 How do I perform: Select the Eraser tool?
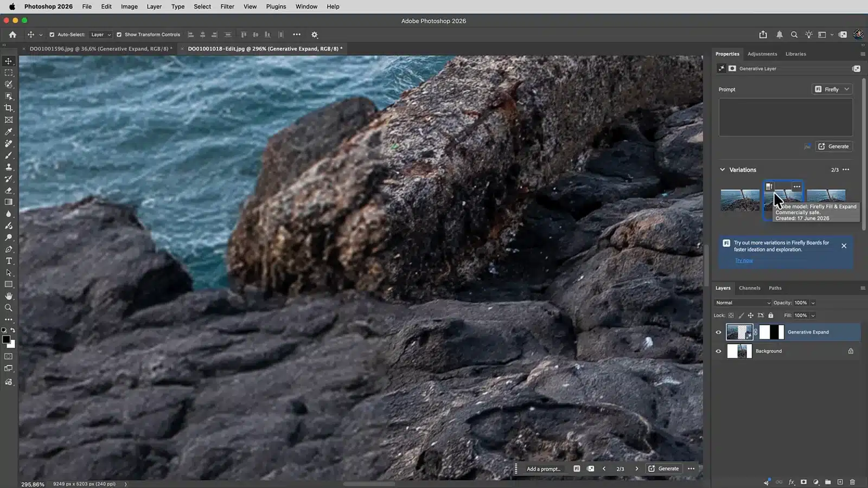[x=9, y=190]
